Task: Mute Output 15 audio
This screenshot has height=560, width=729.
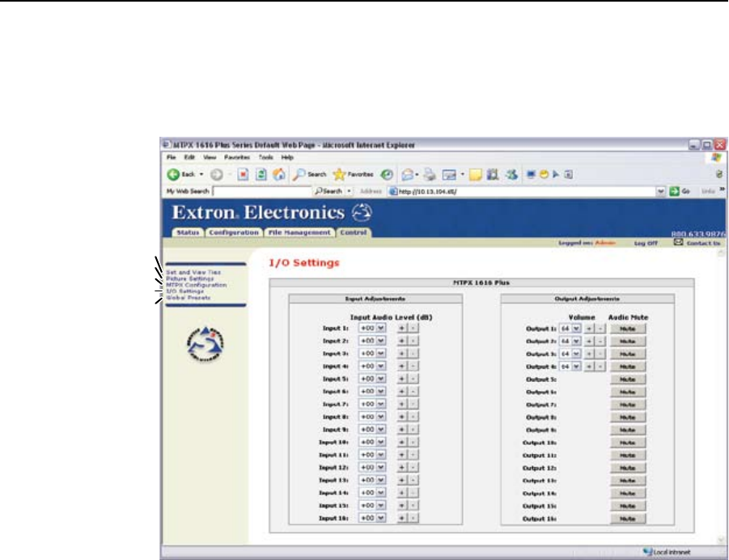Action: [627, 506]
